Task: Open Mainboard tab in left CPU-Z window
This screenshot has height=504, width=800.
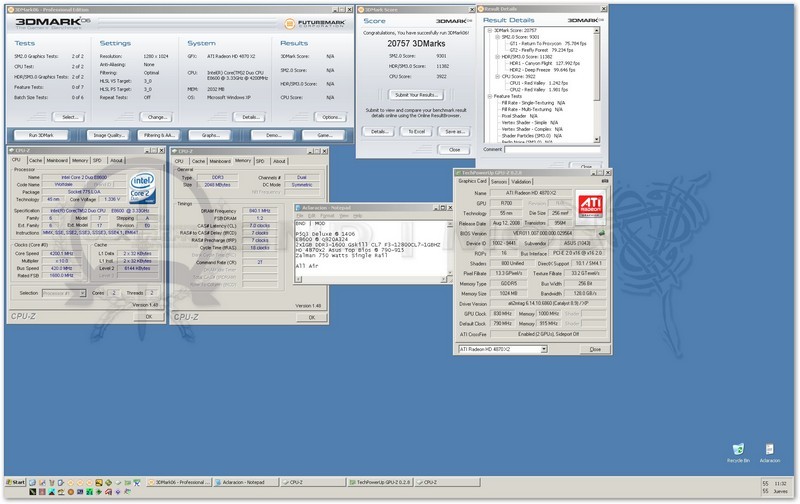Action: pos(57,161)
